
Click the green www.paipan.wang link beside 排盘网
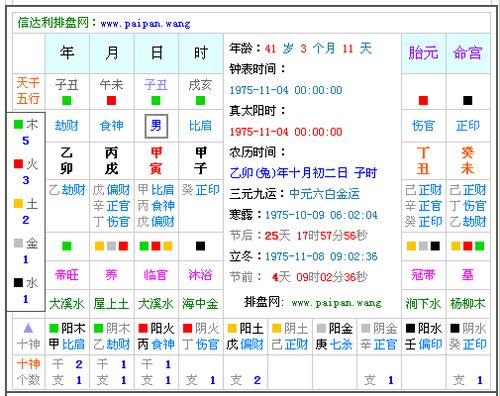coord(336,303)
